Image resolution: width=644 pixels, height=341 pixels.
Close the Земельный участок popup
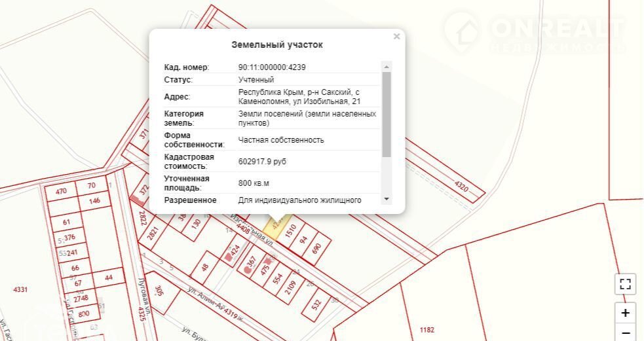coord(396,37)
